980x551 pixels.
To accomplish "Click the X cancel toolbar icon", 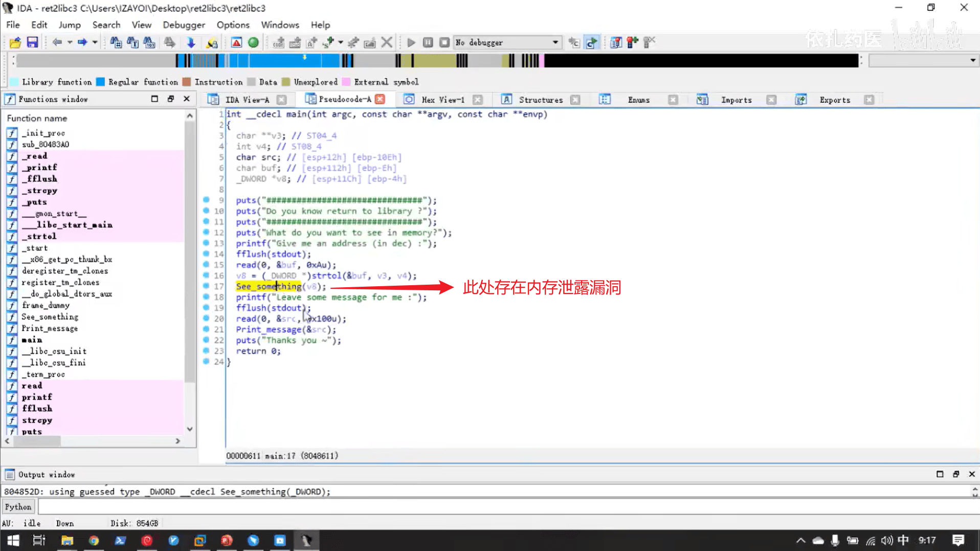I will 387,42.
